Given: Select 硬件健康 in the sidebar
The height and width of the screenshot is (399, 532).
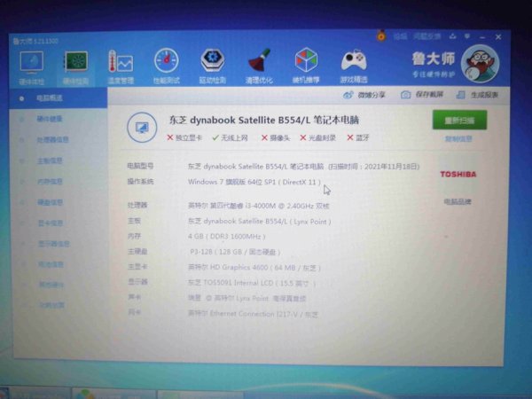Looking at the screenshot, I should coord(50,119).
